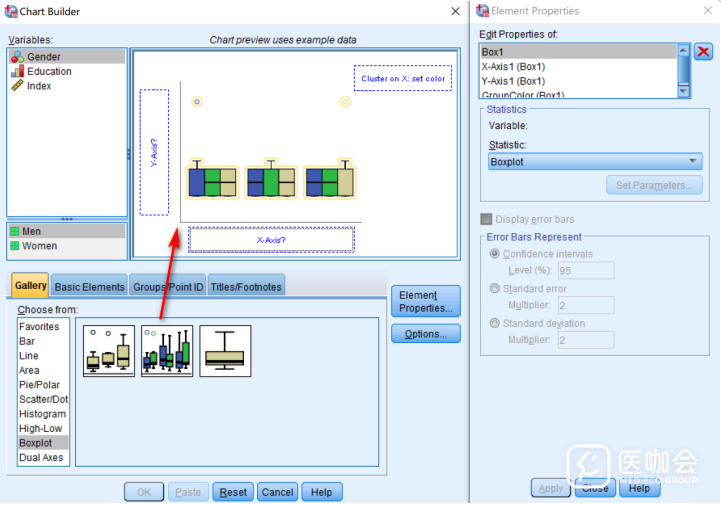Screen dimensions: 721x506
Task: Select the Index scale ruler icon
Action: (x=17, y=86)
